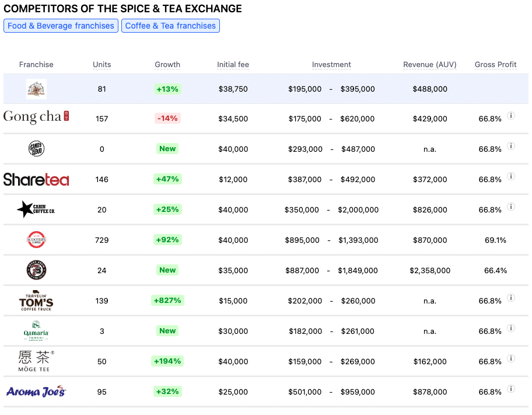Click the $12,000 initial fee value

pyautogui.click(x=233, y=179)
